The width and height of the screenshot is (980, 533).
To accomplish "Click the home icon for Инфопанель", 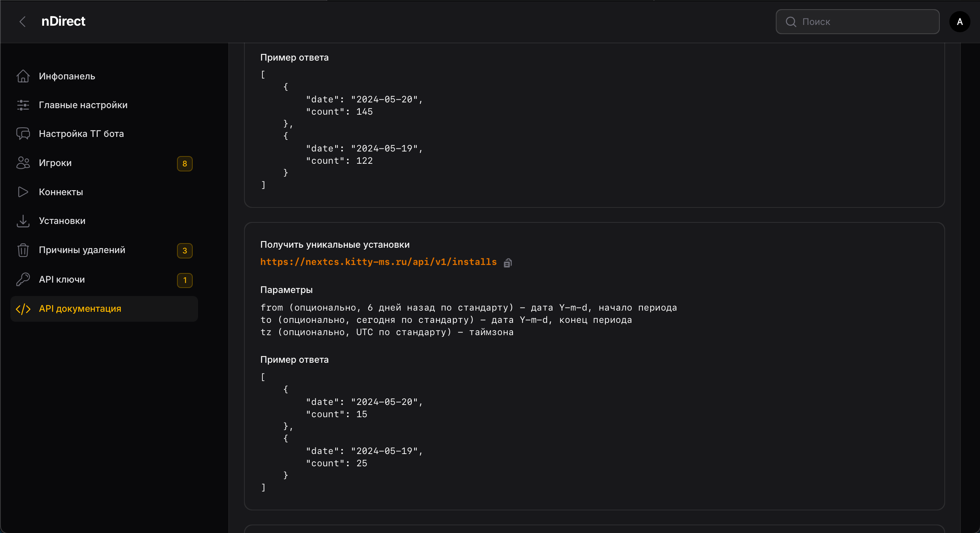I will coord(23,76).
